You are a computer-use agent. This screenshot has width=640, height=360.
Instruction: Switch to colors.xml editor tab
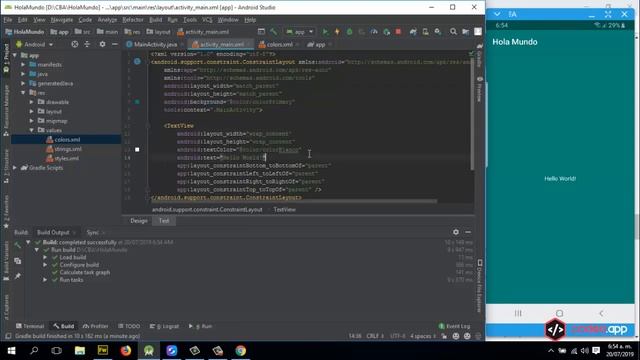[279, 44]
